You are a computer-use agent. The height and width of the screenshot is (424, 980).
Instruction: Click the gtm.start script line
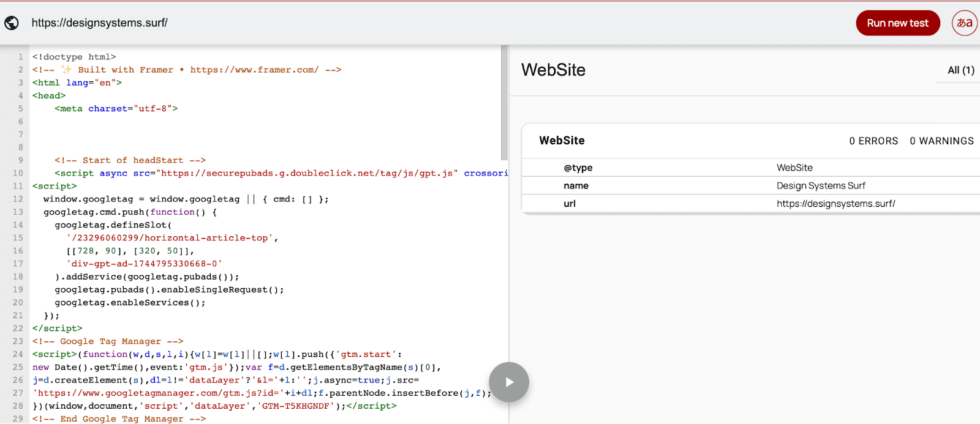217,354
